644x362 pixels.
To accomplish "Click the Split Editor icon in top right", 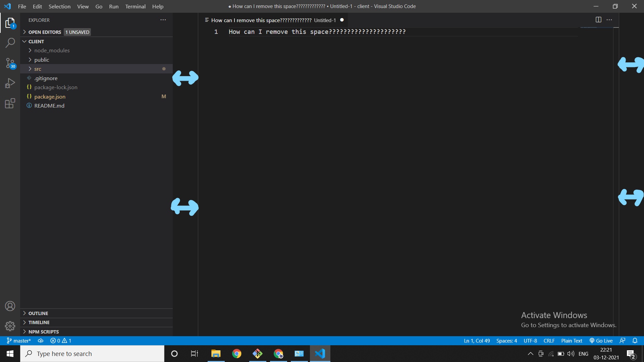I will tap(598, 19).
